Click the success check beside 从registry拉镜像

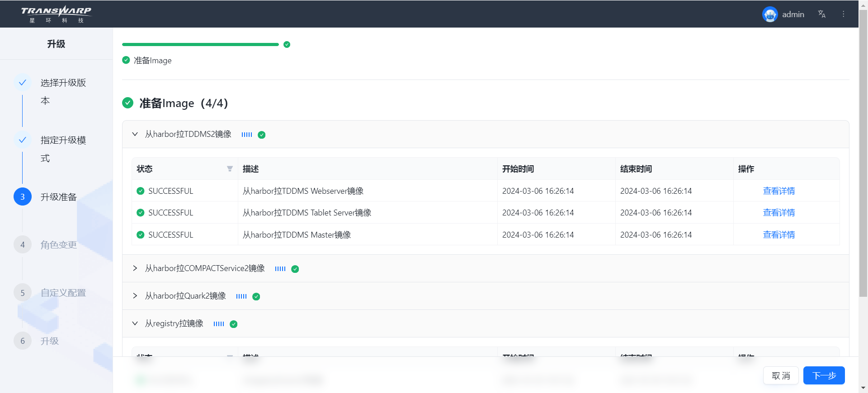(x=234, y=324)
